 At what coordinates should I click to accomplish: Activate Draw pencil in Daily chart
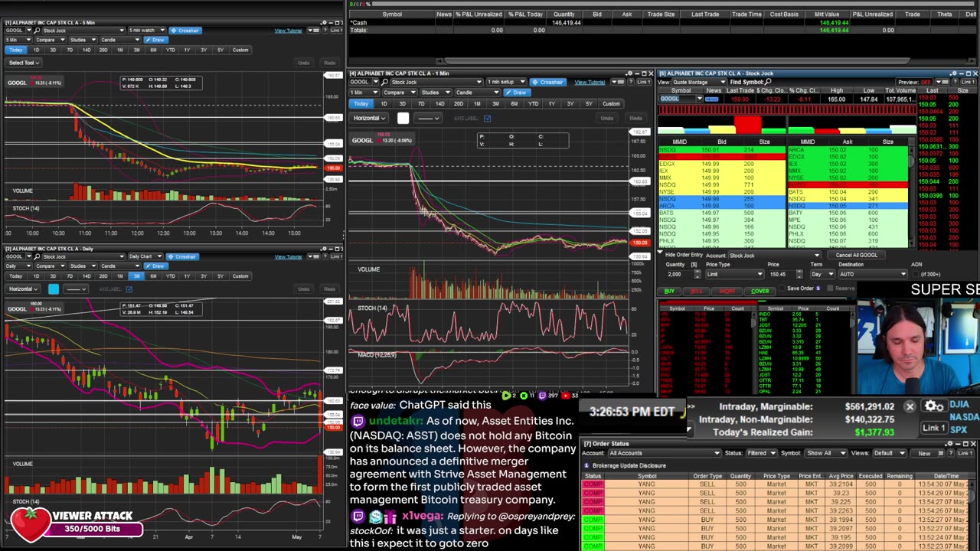(x=155, y=266)
